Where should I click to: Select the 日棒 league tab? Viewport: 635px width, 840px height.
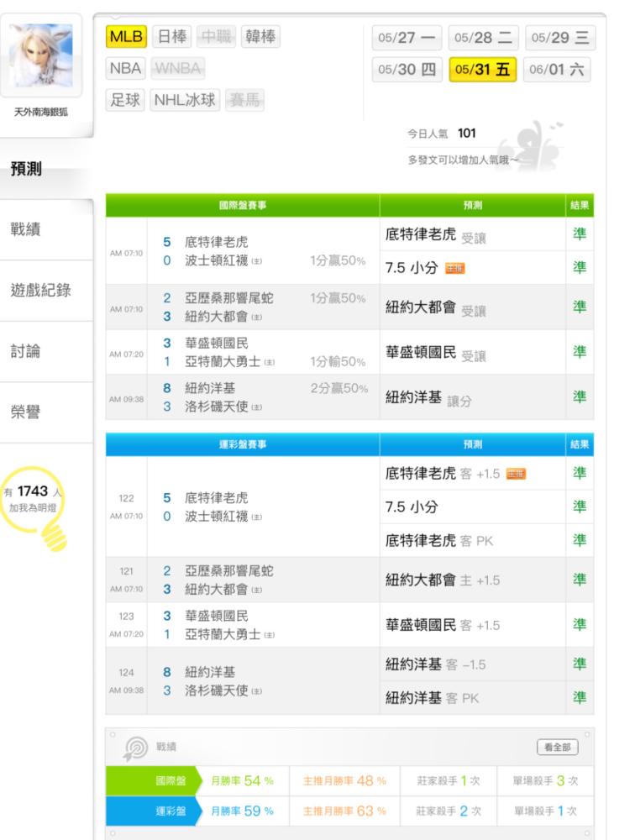click(x=172, y=36)
